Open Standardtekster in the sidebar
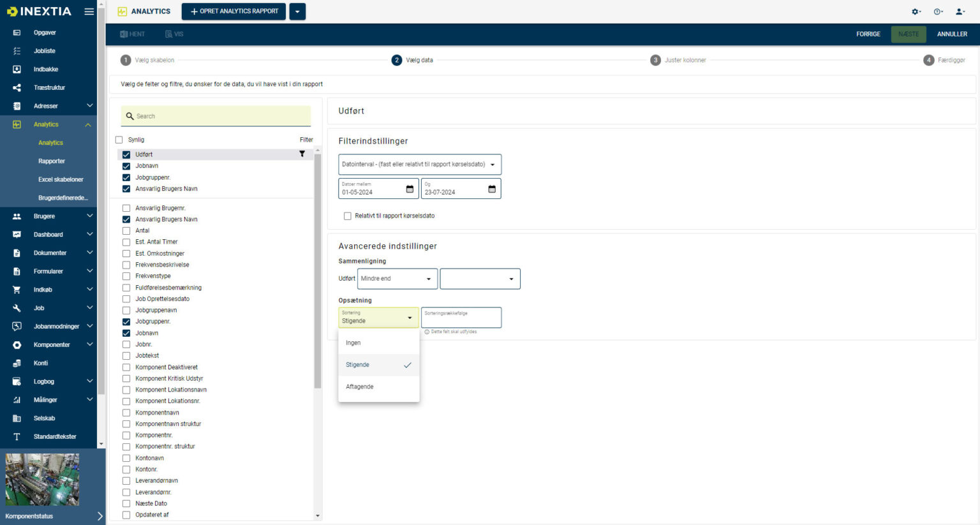980x525 pixels. coord(55,437)
